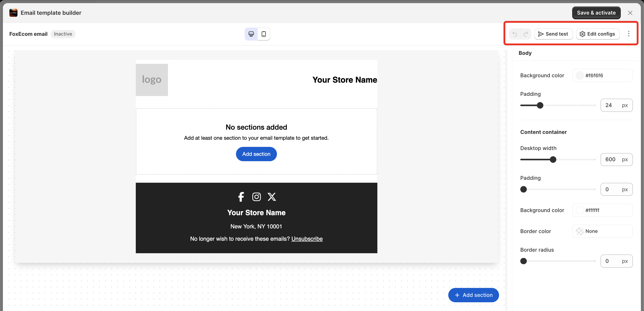644x311 pixels.
Task: Click the logo placeholder image
Action: tap(152, 80)
